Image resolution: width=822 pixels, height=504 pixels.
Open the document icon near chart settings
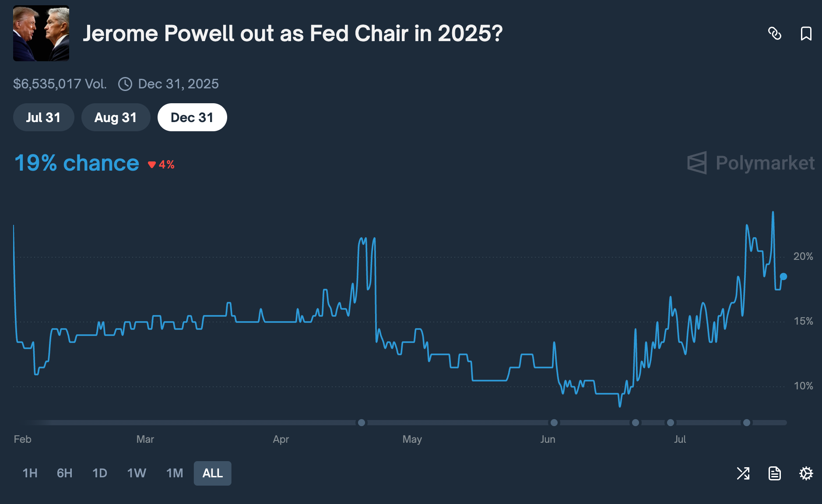[x=775, y=473]
